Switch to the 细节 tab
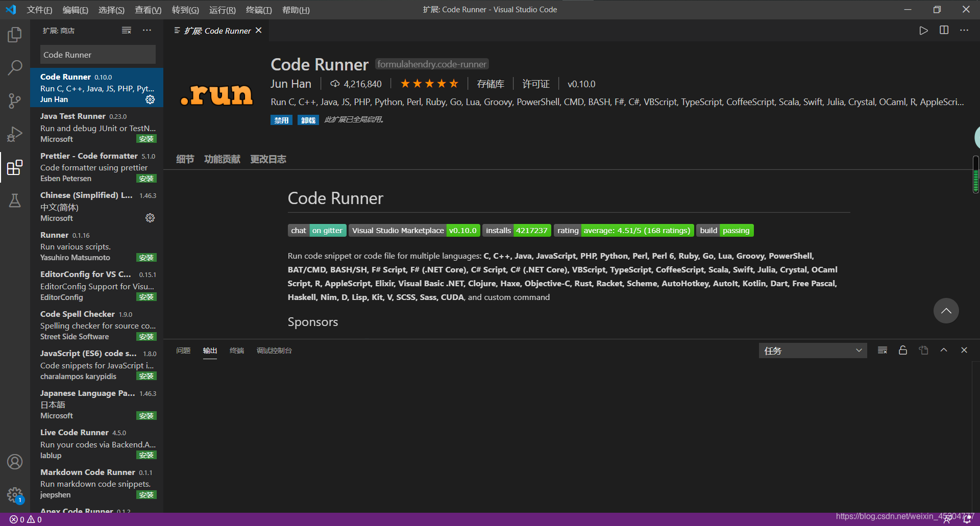Viewport: 980px width, 526px height. [x=185, y=159]
